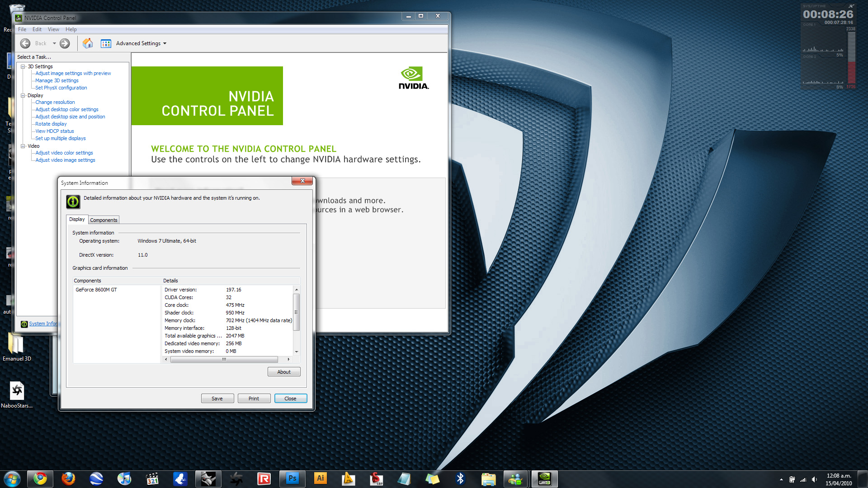Open Photoshop from the taskbar
This screenshot has width=868, height=488.
point(292,479)
